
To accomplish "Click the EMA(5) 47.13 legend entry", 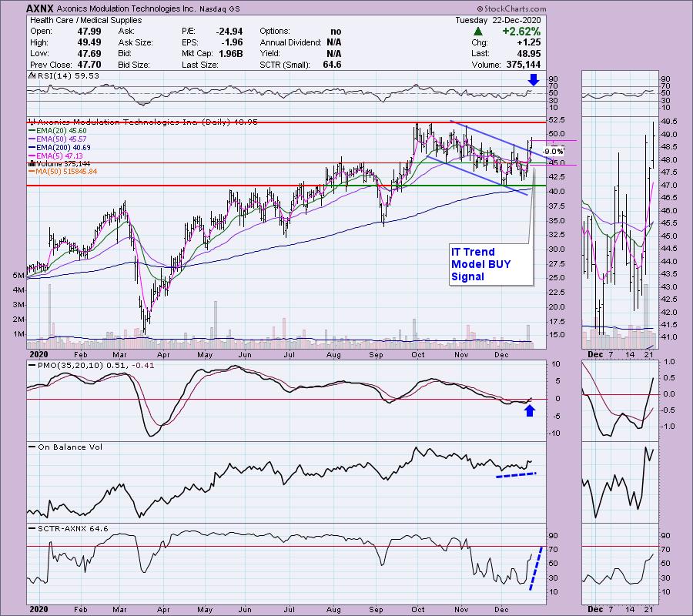I will 55,156.
